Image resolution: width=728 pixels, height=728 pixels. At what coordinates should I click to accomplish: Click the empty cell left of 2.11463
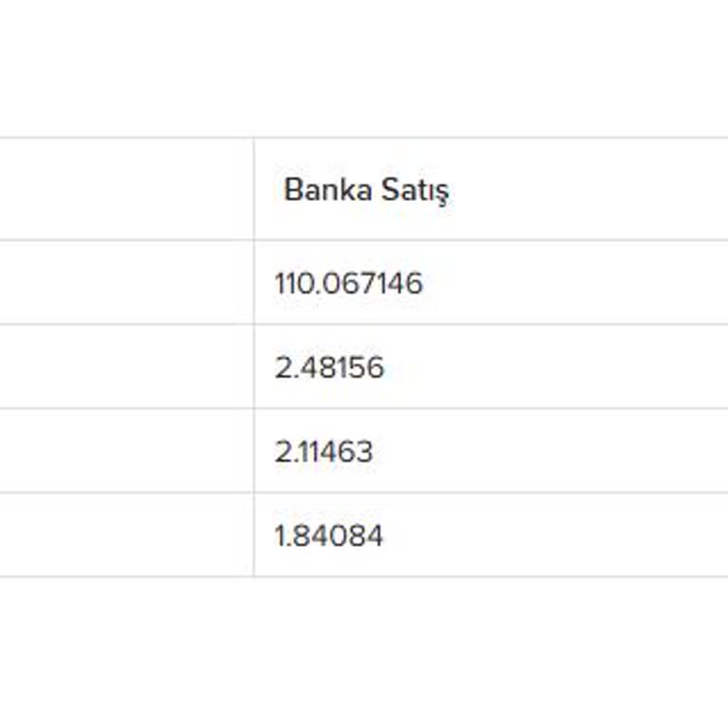click(123, 452)
